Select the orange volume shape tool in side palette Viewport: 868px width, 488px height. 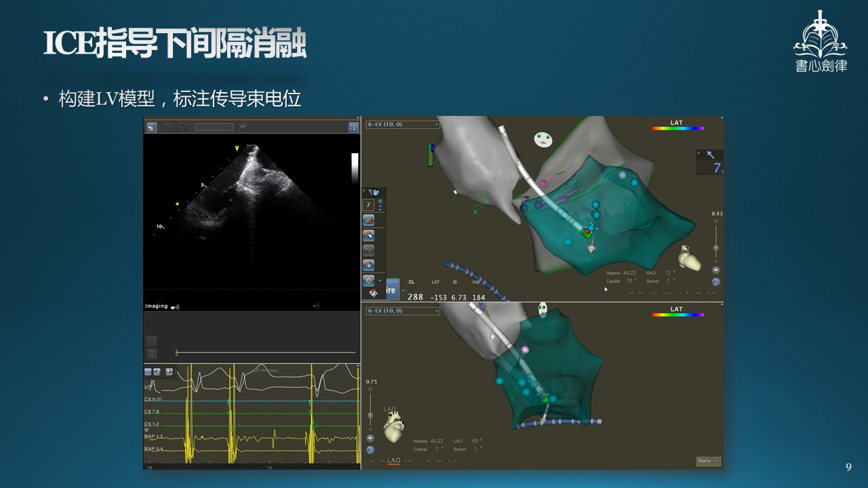(368, 265)
